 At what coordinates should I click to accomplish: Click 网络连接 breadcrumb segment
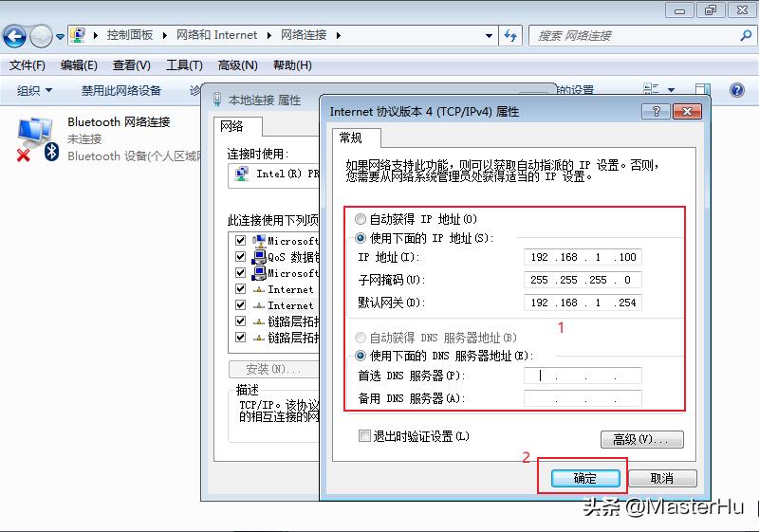[x=304, y=35]
